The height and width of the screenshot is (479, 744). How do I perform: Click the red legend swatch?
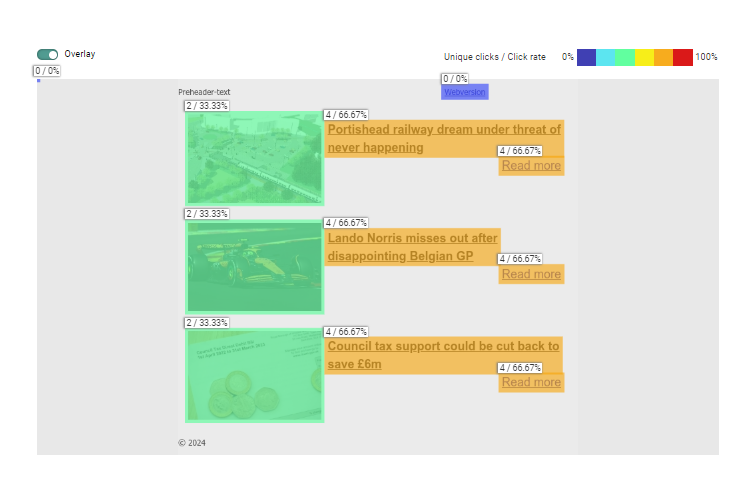[x=683, y=57]
